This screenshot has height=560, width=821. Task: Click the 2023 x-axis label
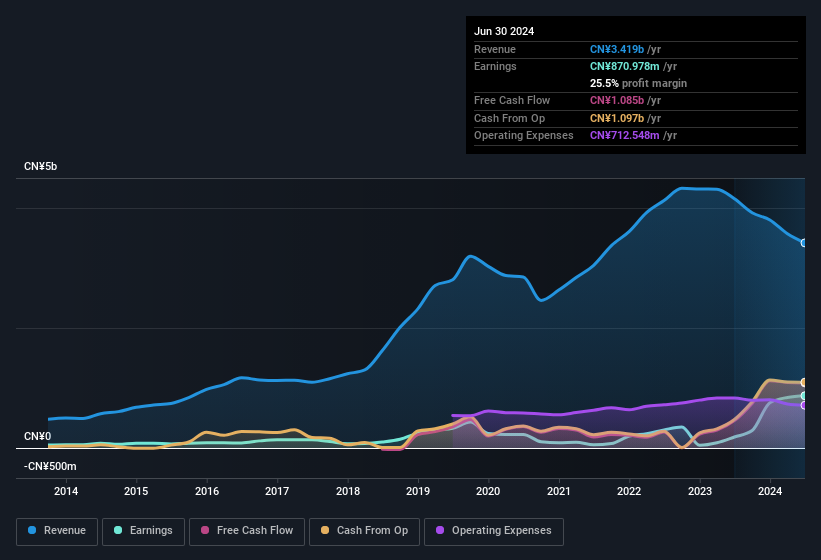pos(700,491)
